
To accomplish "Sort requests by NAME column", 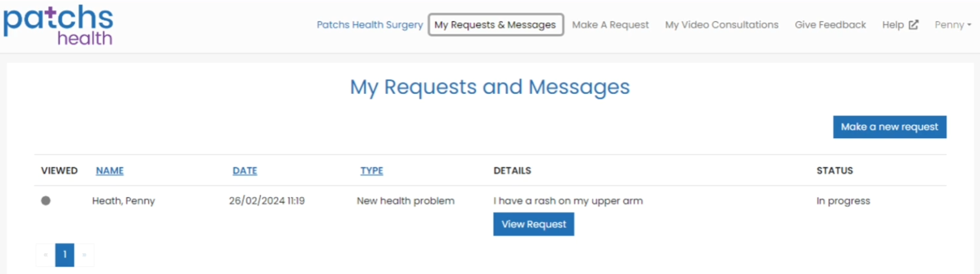I will point(110,170).
